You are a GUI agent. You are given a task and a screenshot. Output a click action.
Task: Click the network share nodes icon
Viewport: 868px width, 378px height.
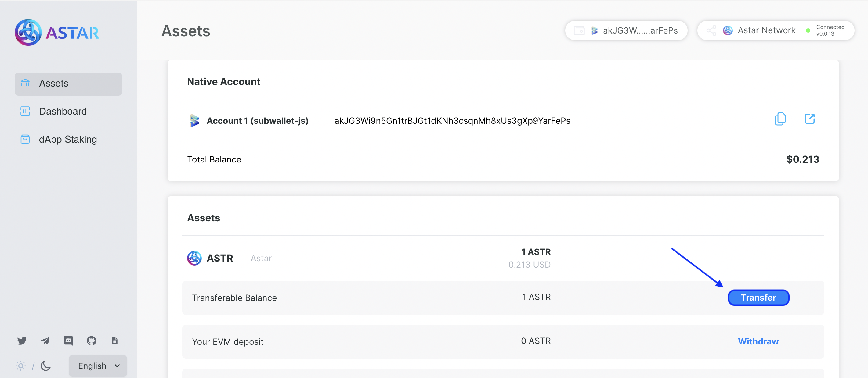pos(711,30)
